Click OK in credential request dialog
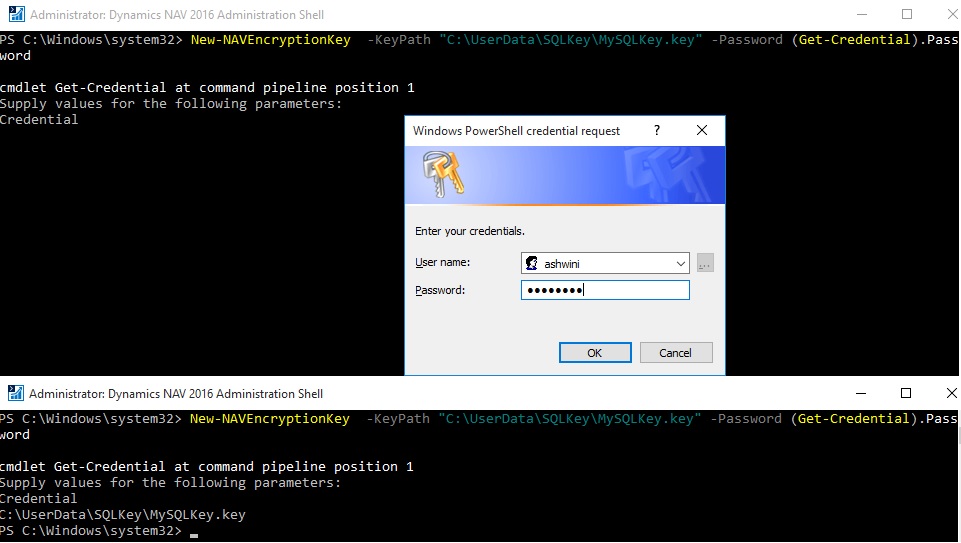The height and width of the screenshot is (543, 961). coord(594,352)
